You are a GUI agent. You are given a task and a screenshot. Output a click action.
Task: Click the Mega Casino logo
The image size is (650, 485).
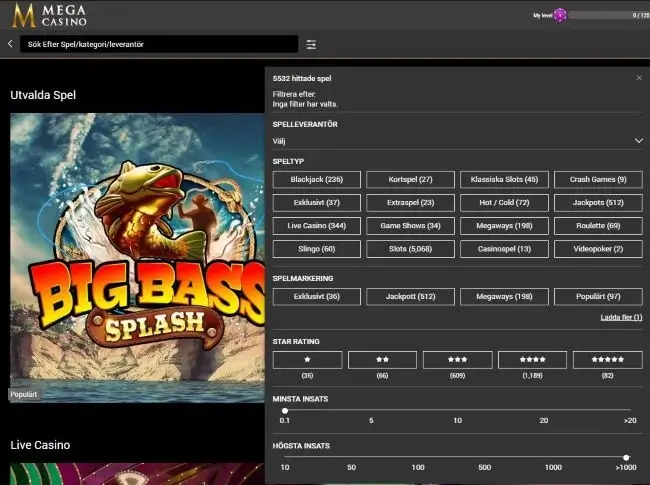pos(49,15)
